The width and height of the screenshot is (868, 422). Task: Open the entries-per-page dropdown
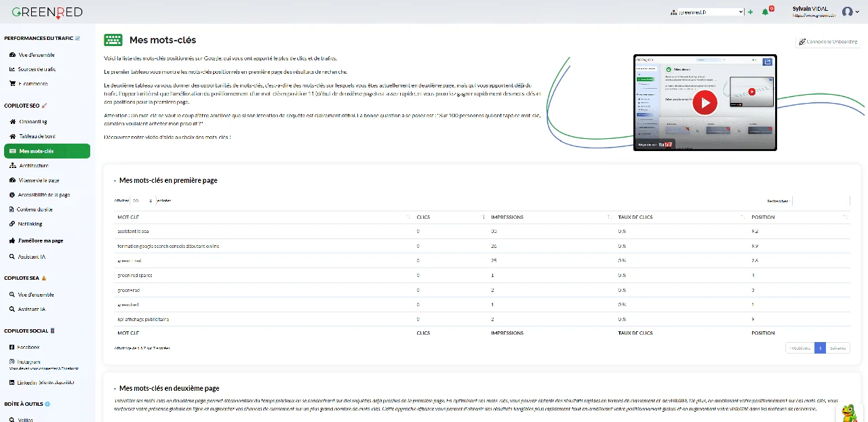click(x=142, y=201)
